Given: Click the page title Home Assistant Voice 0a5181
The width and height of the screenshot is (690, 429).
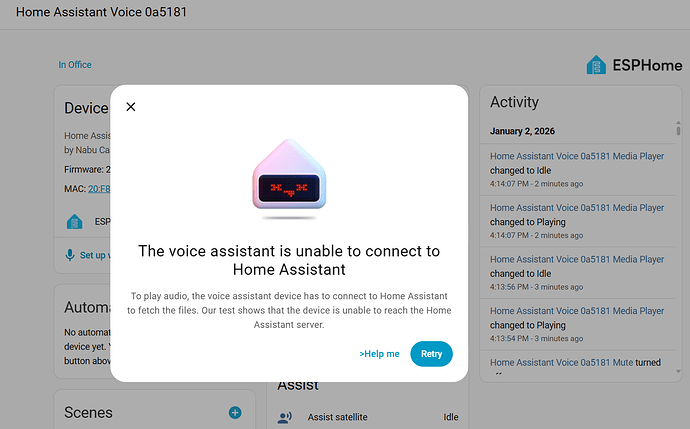Looking at the screenshot, I should (101, 12).
